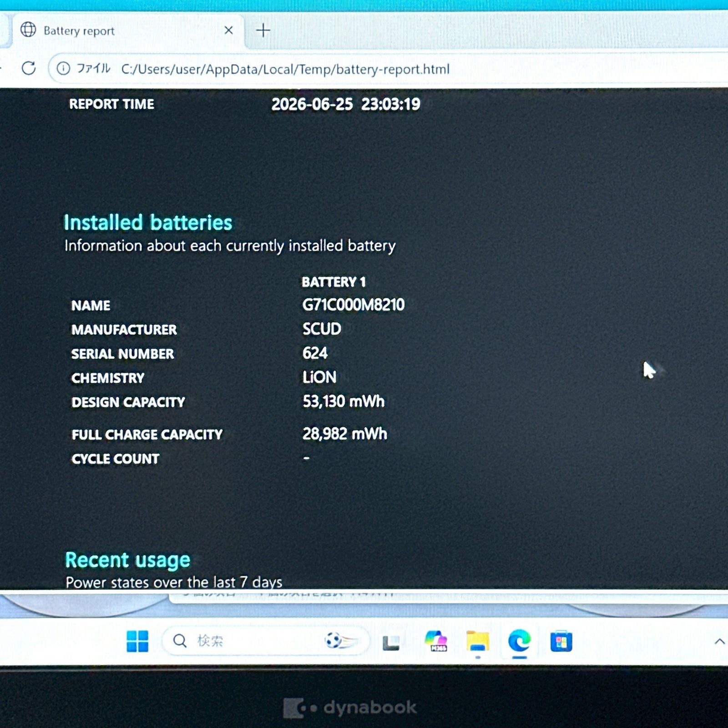Select design capacity 53,130 mWh
The width and height of the screenshot is (728, 728).
(344, 401)
